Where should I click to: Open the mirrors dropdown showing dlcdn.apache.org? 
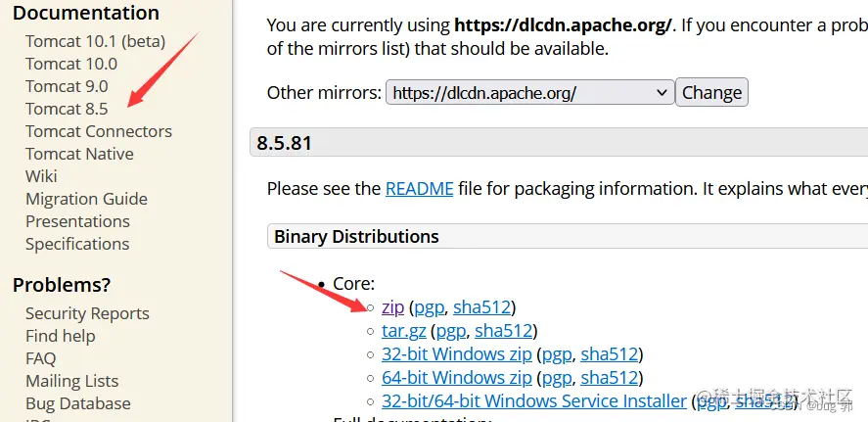click(529, 92)
